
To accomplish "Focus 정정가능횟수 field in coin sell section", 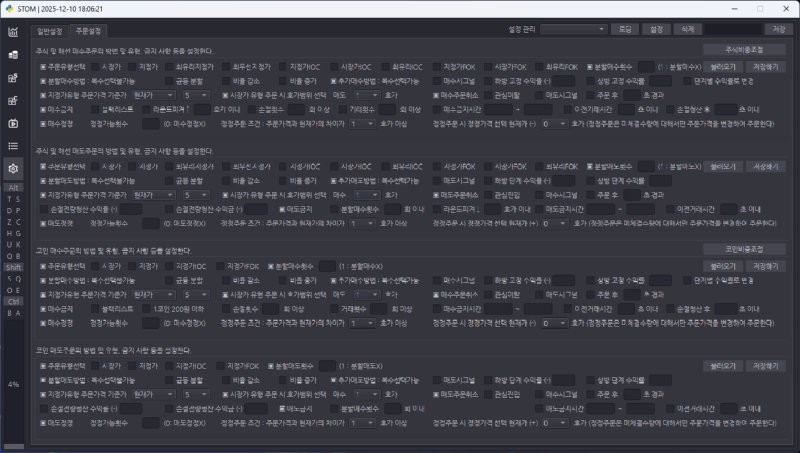I will click(151, 423).
